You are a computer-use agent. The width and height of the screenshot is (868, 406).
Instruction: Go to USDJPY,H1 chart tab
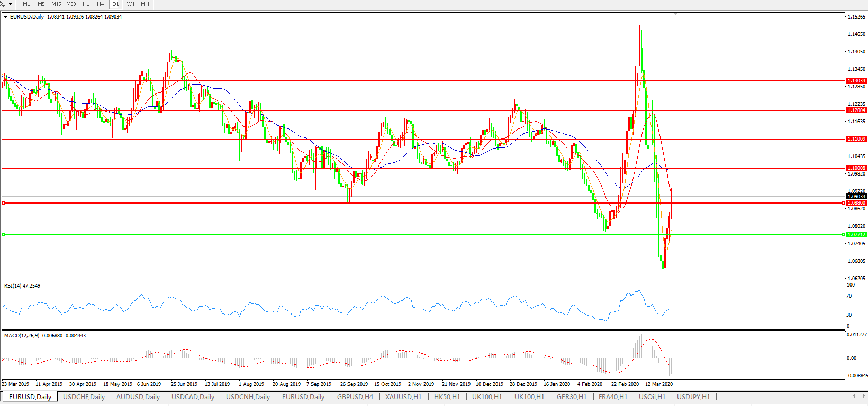coord(693,397)
